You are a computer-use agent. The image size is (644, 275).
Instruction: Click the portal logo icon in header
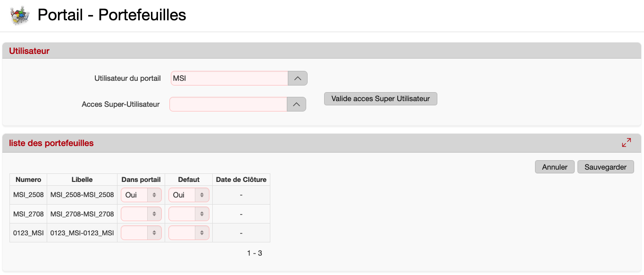click(x=20, y=16)
